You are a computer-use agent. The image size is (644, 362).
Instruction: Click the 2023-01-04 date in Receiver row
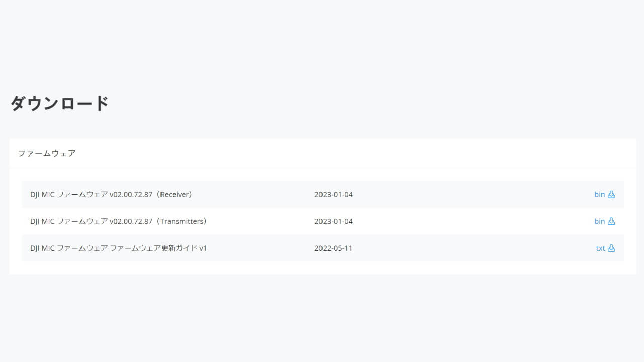tap(334, 194)
